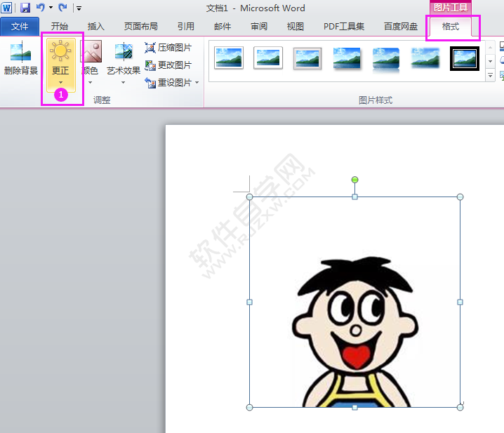Switch to the 开始 (Home) tab
Image resolution: width=504 pixels, height=433 pixels.
(60, 27)
